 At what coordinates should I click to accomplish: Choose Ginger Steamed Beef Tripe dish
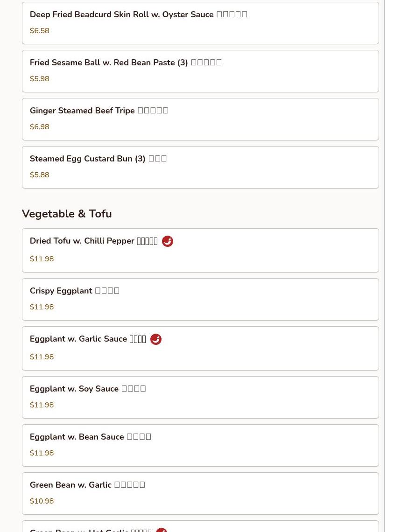click(x=200, y=119)
